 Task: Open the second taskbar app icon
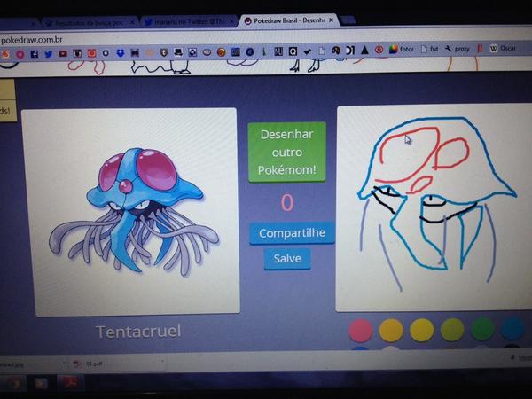coord(42,384)
